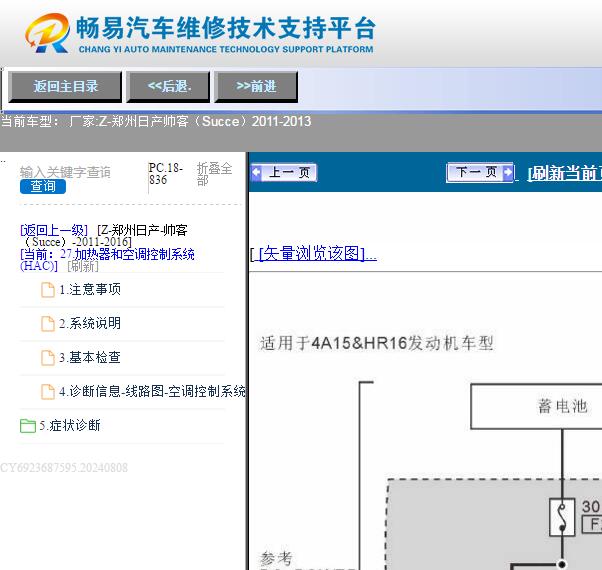The width and height of the screenshot is (602, 570).
Task: Click the 适用于4A15&HR16发动机车型 heading text
Action: tap(377, 343)
